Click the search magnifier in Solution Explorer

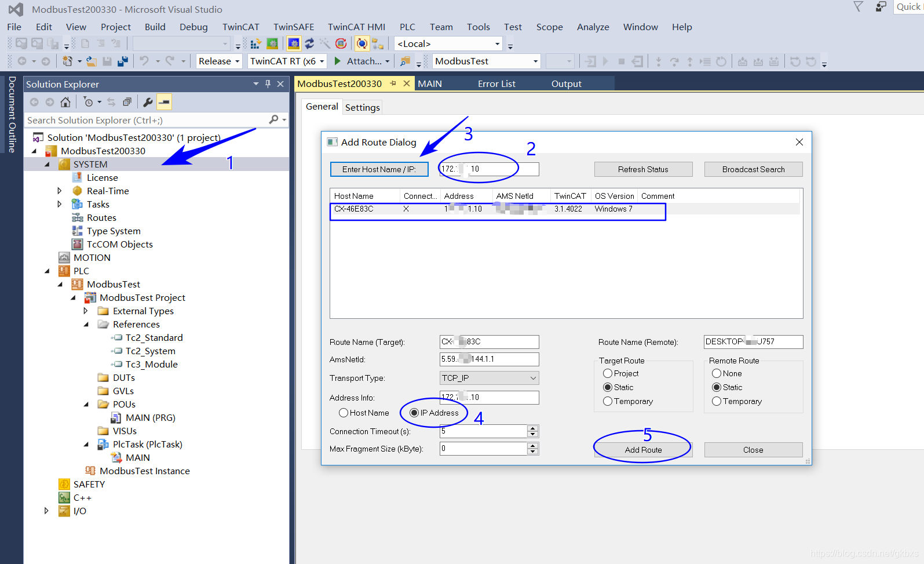pos(273,119)
